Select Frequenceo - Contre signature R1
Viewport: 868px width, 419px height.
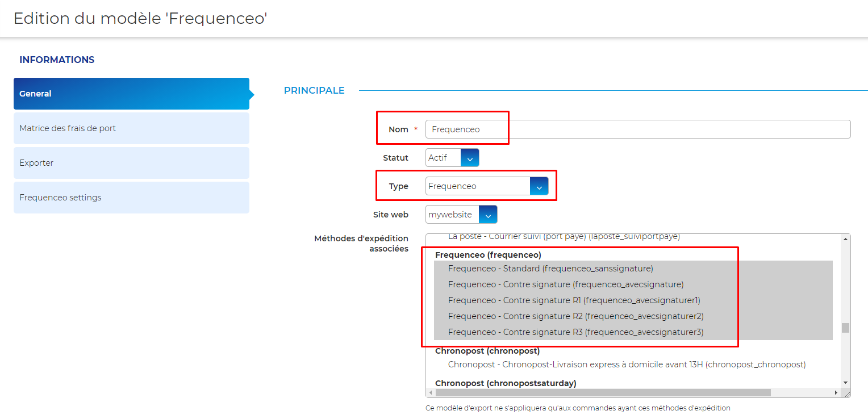pyautogui.click(x=633, y=300)
